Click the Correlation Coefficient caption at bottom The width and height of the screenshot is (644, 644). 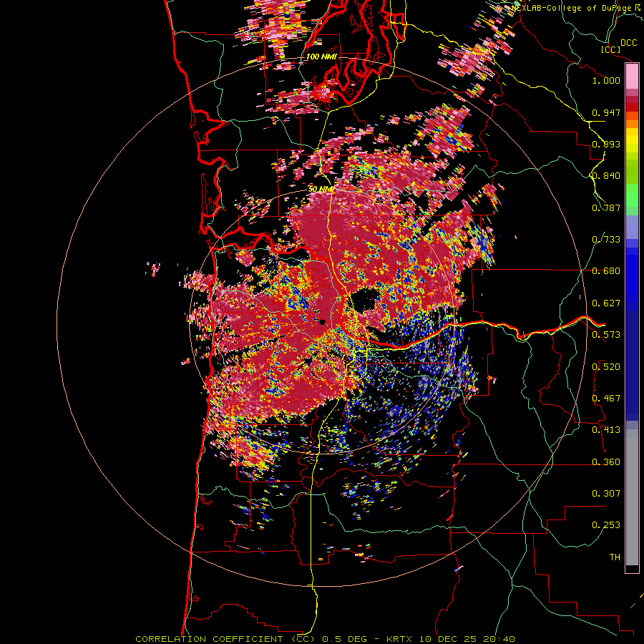tap(325, 639)
